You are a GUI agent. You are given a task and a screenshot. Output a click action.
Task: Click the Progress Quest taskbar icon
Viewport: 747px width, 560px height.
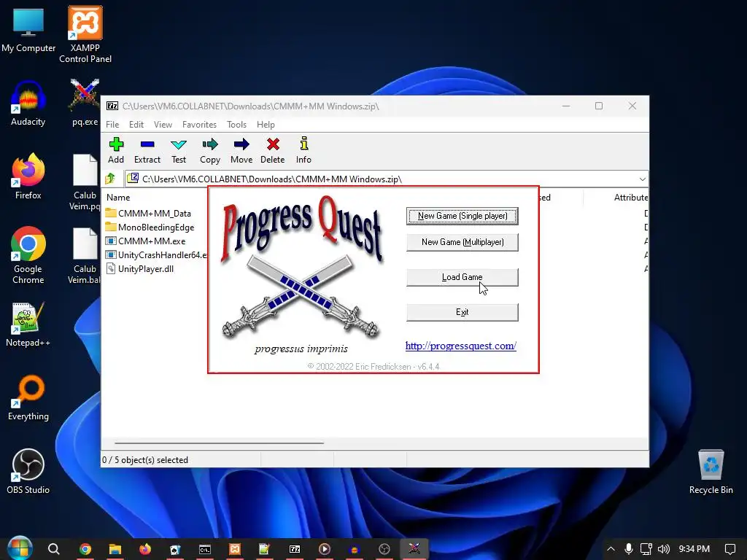coord(414,549)
